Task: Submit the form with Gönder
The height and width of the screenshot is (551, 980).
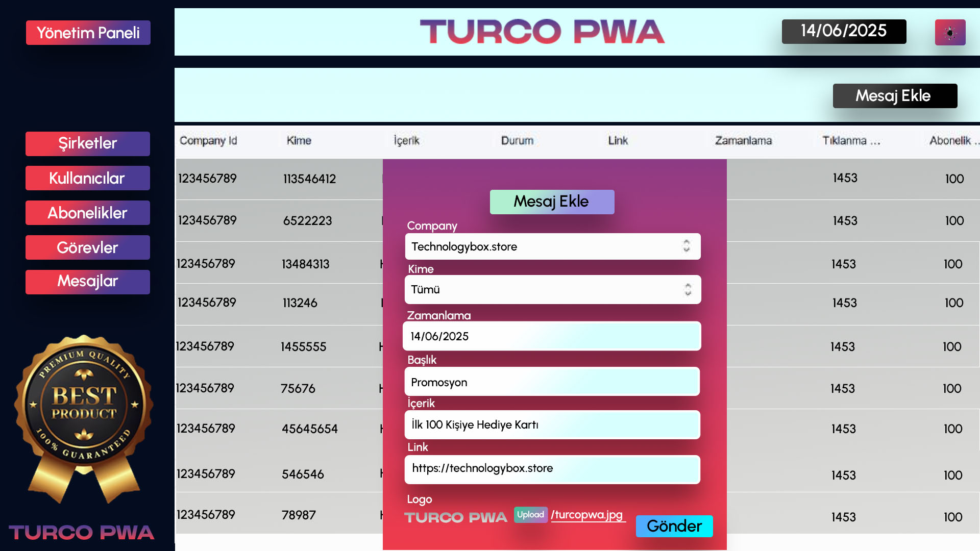Action: point(674,526)
